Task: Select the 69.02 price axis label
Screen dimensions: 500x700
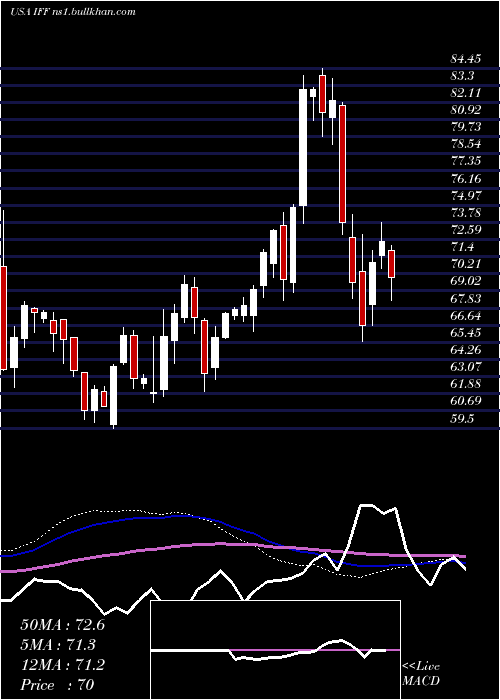Action: [466, 281]
